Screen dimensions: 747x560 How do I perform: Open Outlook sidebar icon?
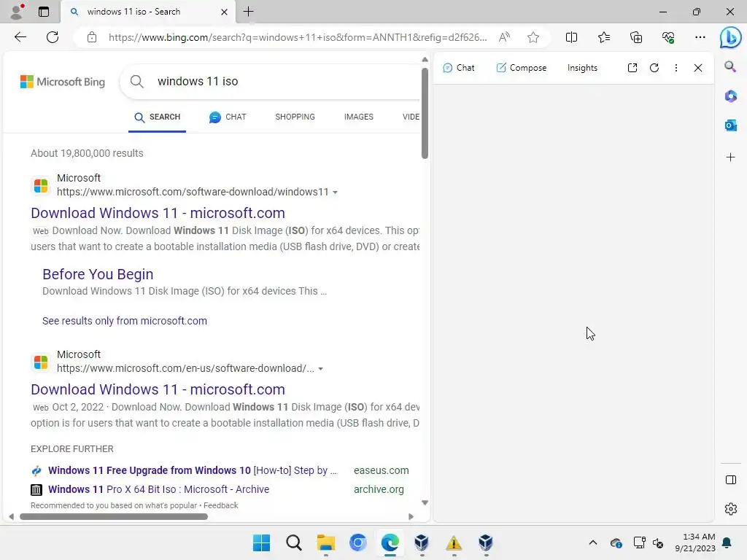pos(730,125)
